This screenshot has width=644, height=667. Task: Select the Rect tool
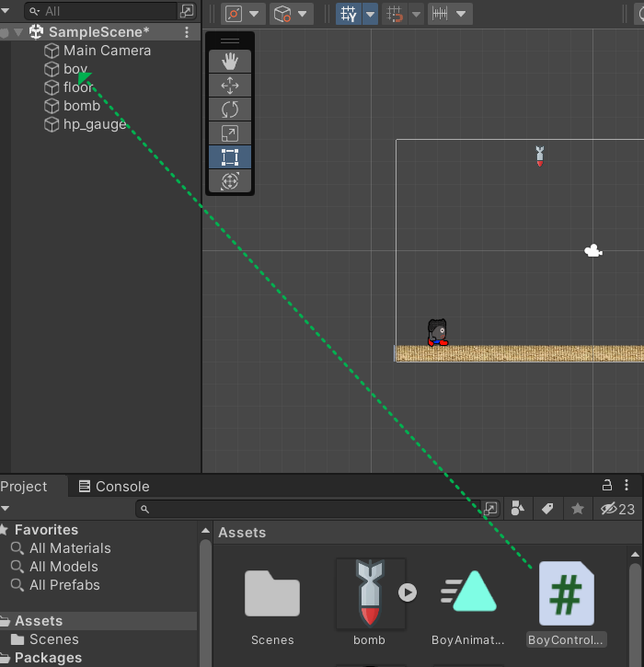pyautogui.click(x=230, y=157)
